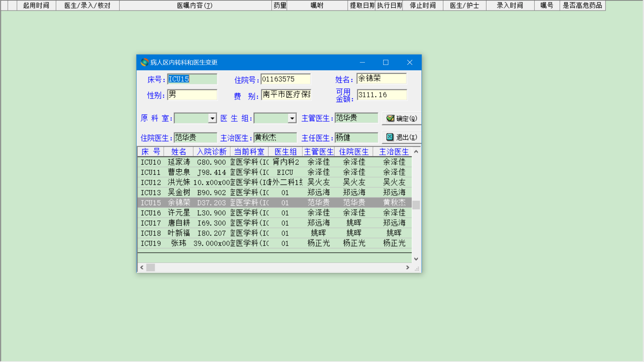644x362 pixels.
Task: Click the 姓名 field showing 余锦荣
Action: pos(382,78)
